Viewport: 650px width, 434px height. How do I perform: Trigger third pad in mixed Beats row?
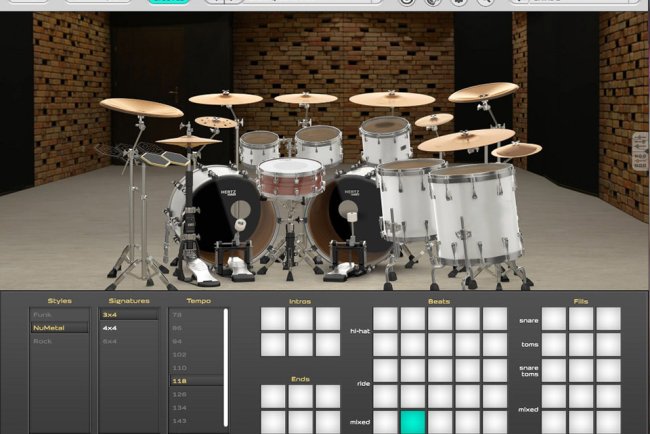pyautogui.click(x=440, y=422)
